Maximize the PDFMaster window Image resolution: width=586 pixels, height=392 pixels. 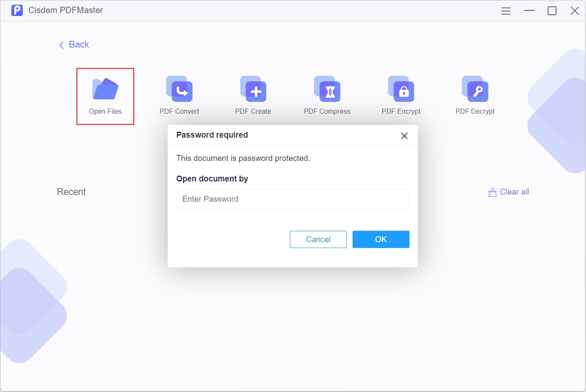click(x=552, y=11)
